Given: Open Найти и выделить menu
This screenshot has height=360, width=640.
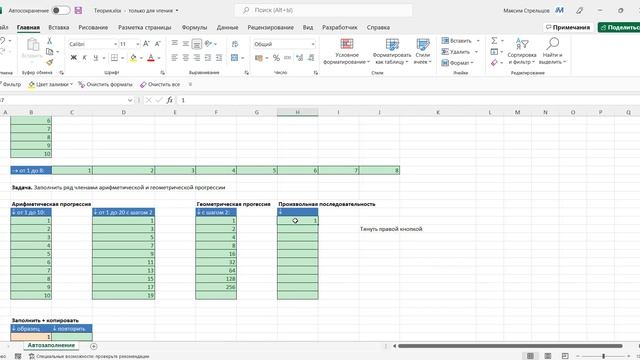Looking at the screenshot, I should click(552, 51).
